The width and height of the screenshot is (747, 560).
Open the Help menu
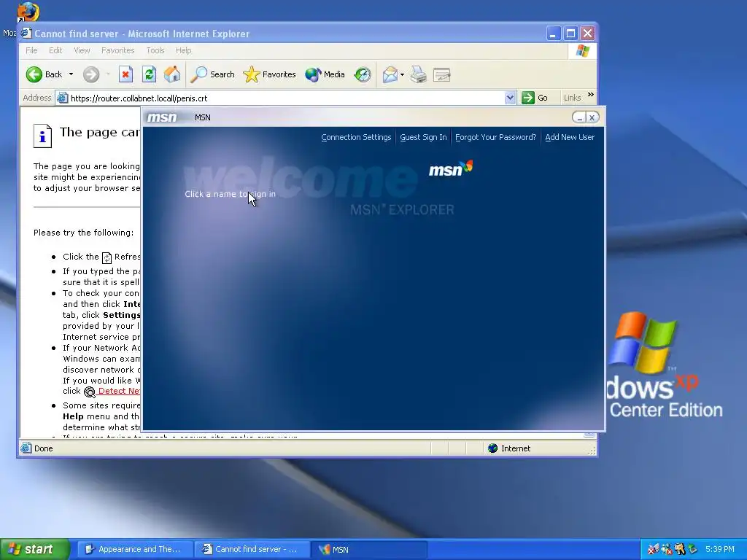coord(183,50)
